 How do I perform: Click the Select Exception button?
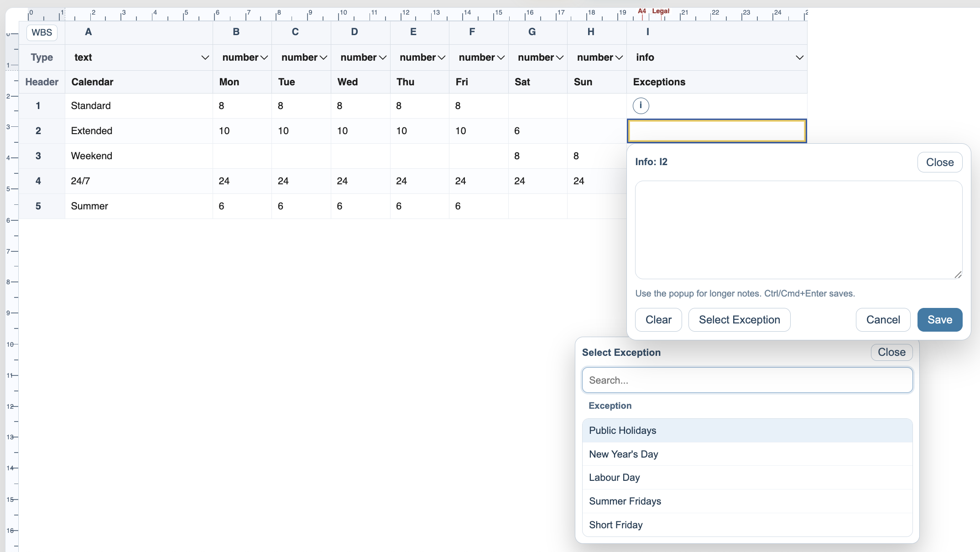(739, 320)
